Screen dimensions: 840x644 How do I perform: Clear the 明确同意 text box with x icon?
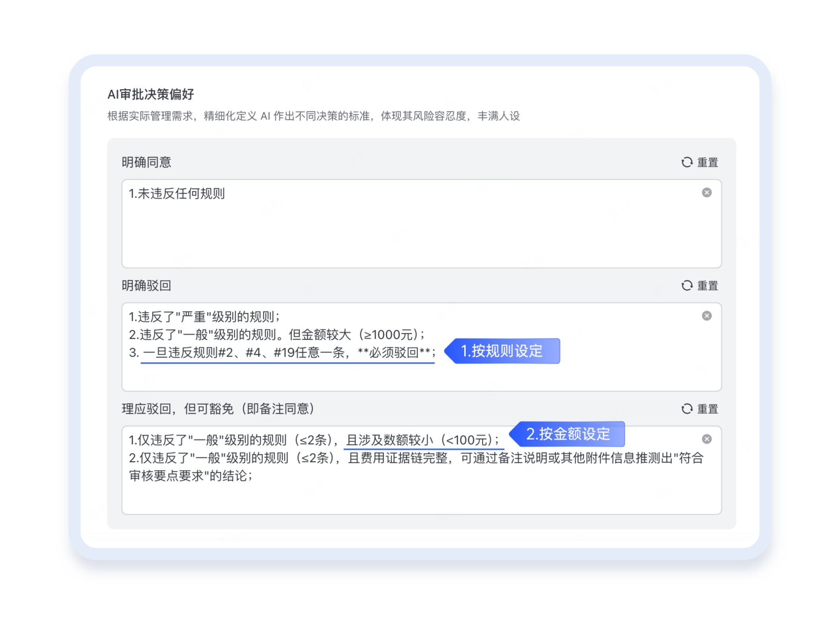click(706, 193)
